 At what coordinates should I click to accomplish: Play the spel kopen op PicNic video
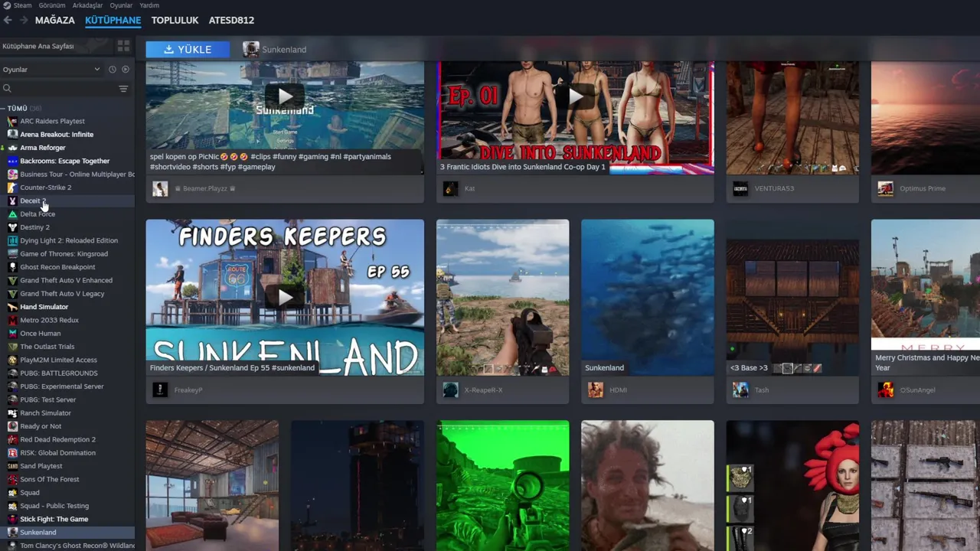pyautogui.click(x=285, y=96)
